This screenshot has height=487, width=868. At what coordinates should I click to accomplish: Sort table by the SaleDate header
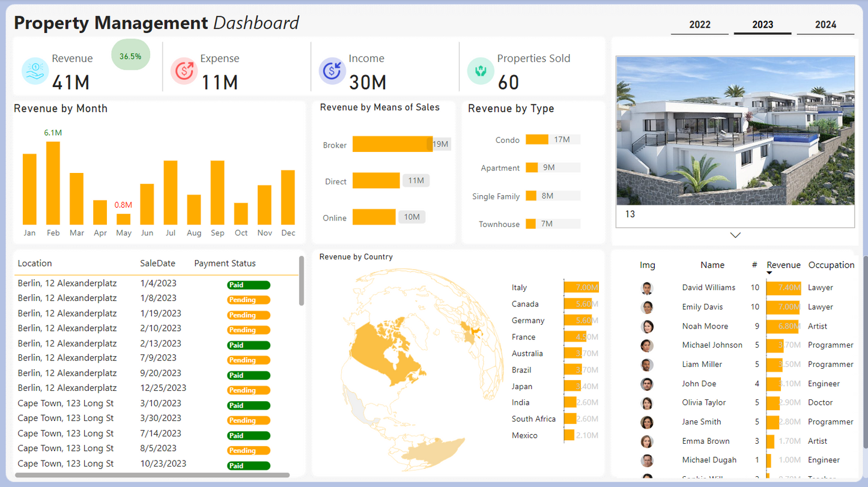[x=157, y=264]
